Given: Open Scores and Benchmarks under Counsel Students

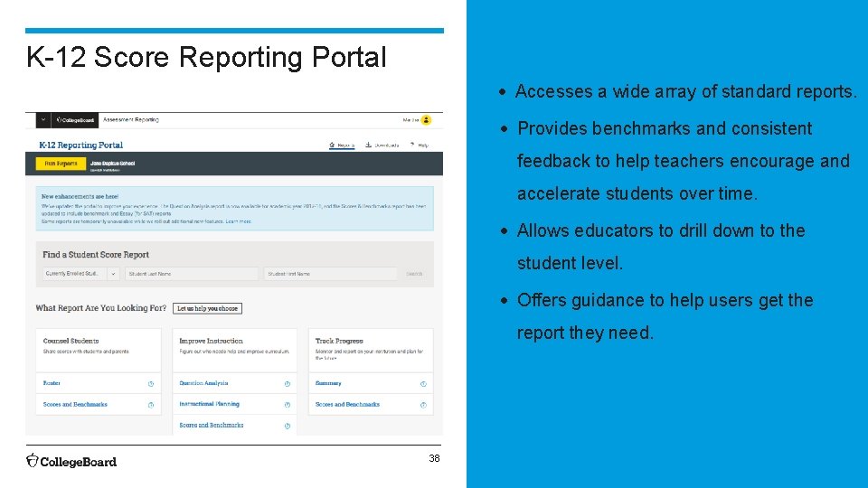Looking at the screenshot, I should click(75, 405).
